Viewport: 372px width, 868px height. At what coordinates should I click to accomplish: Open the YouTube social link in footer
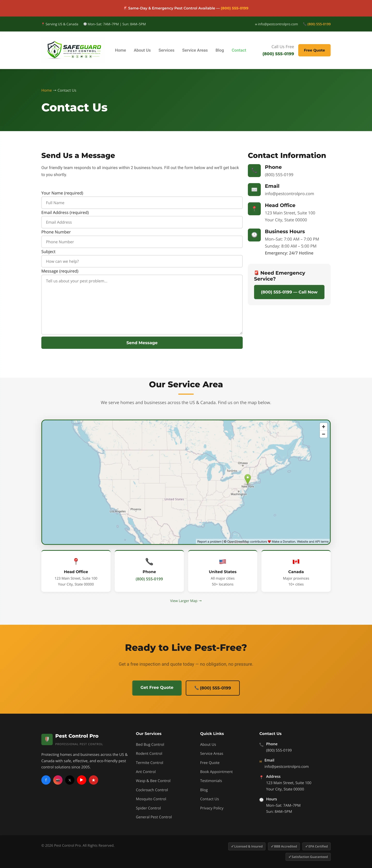tap(82, 780)
